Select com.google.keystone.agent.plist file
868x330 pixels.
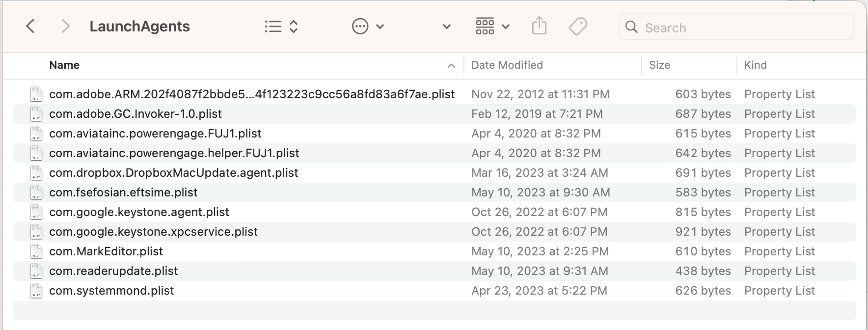click(x=139, y=212)
